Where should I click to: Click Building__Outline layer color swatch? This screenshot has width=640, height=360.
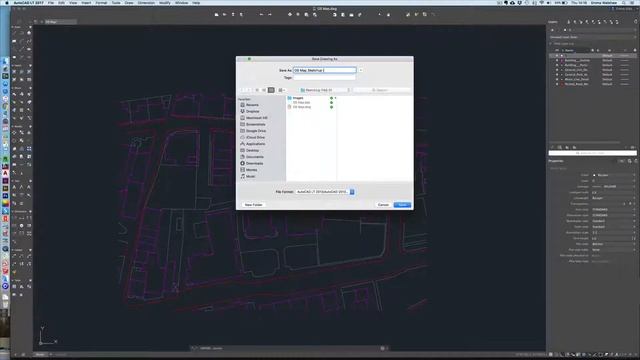(562, 60)
